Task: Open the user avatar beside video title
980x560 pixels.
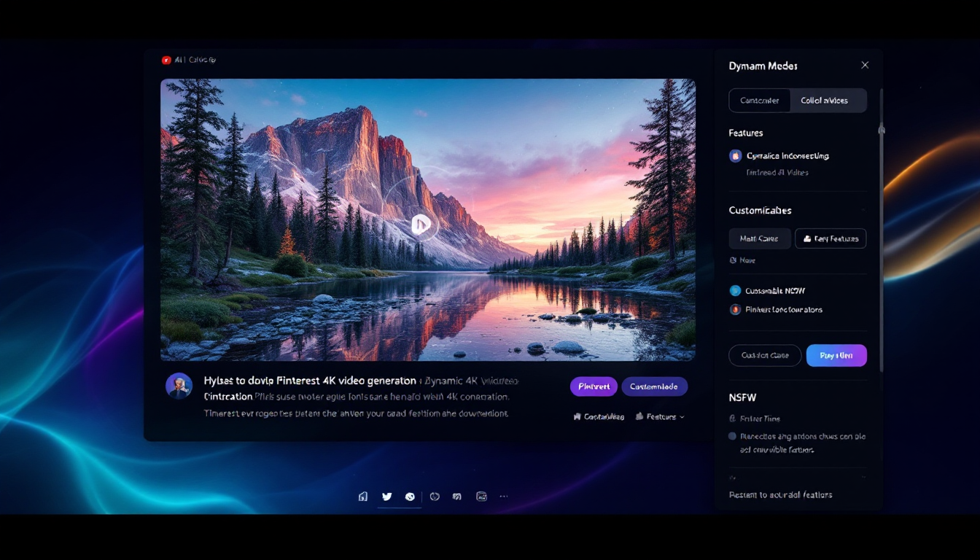Action: (179, 386)
